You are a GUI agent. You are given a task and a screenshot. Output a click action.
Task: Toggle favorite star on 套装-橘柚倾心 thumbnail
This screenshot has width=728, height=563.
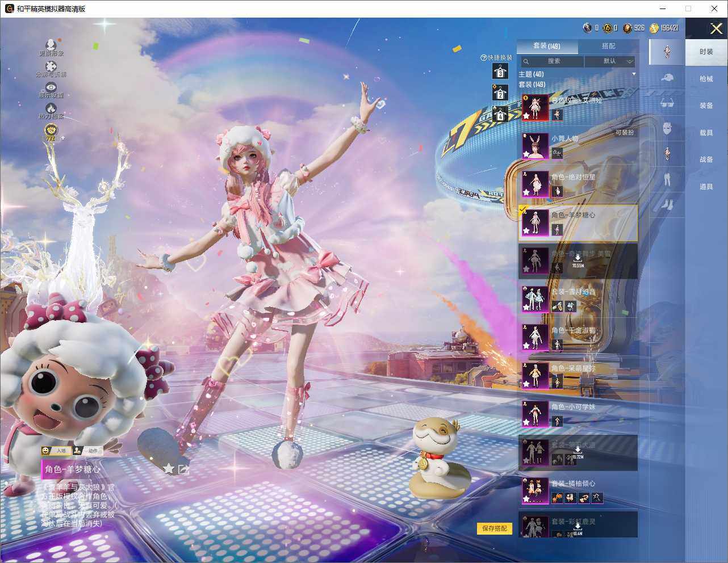click(526, 499)
